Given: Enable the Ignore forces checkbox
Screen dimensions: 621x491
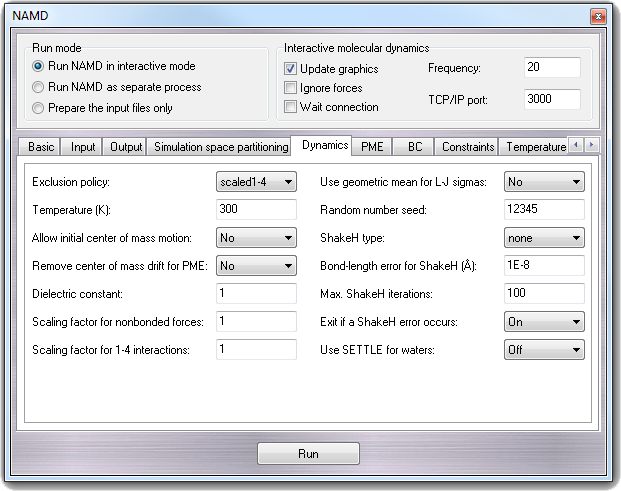Looking at the screenshot, I should point(291,88).
